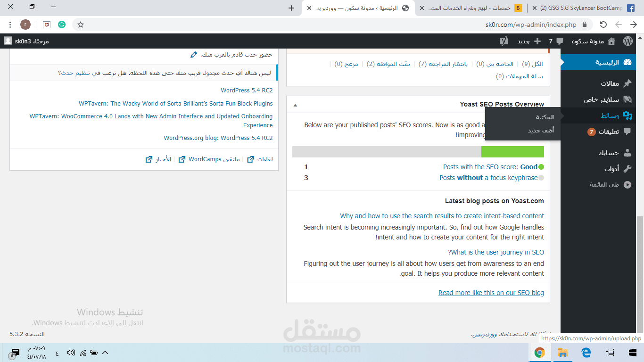
Task: Toggle the bookmark star in address bar
Action: click(x=81, y=24)
